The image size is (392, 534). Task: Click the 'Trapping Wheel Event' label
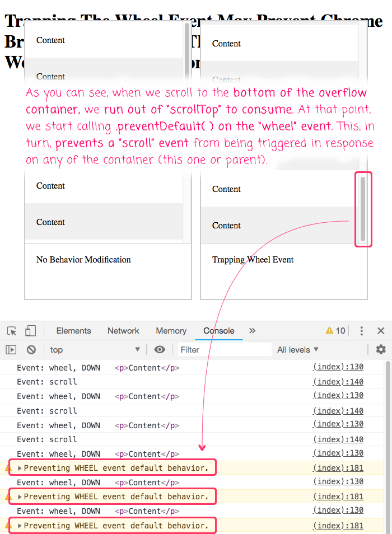pyautogui.click(x=253, y=260)
